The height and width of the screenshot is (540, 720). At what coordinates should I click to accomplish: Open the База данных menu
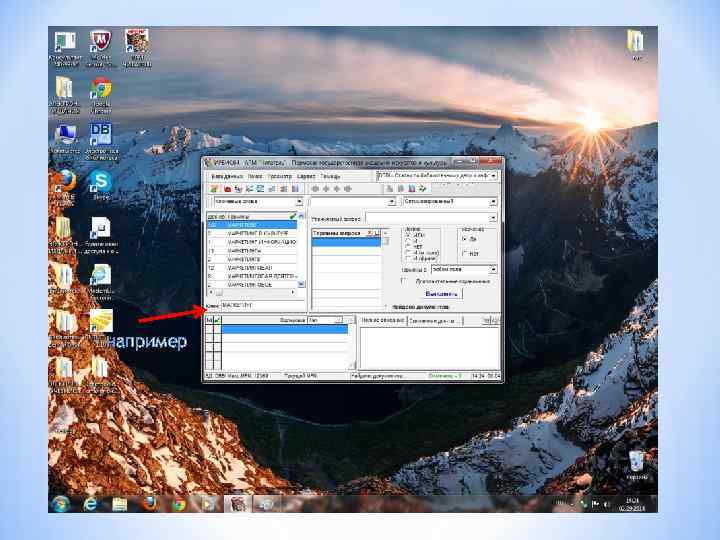pos(227,176)
